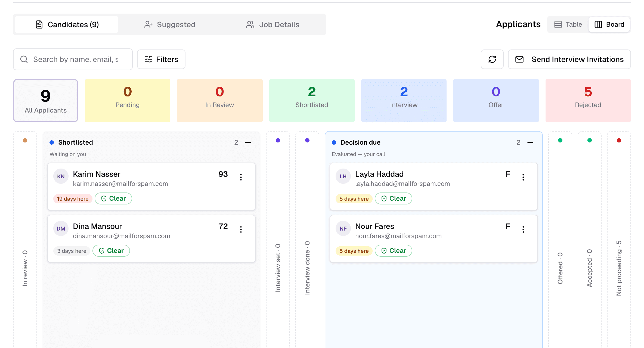Filter by the Shortlisted stat card
The width and height of the screenshot is (644, 348).
click(x=312, y=101)
